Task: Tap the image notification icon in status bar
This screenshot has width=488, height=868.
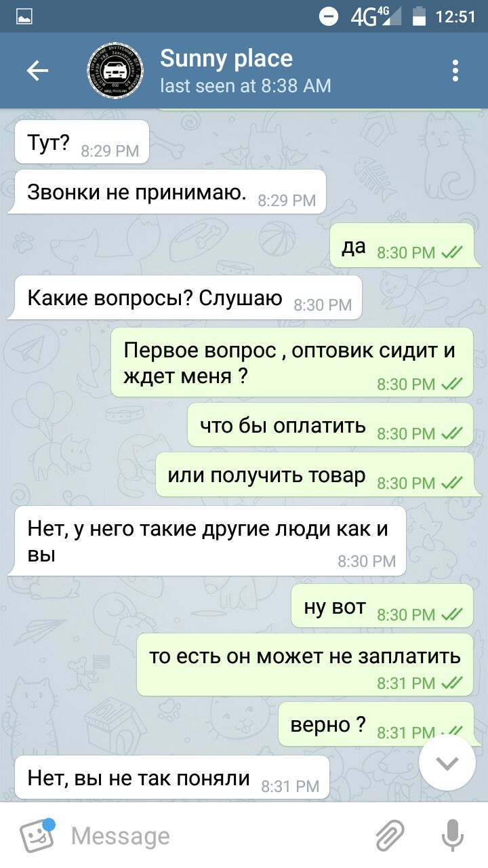Action: click(24, 16)
